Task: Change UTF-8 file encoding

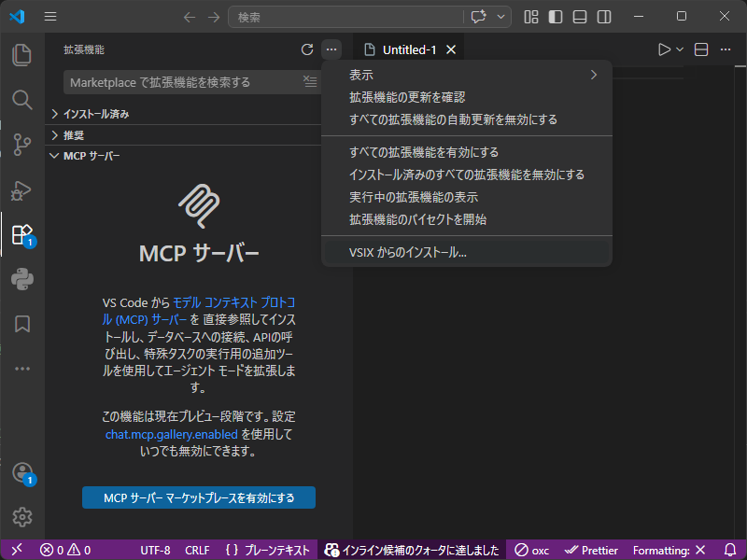Action: point(155,551)
